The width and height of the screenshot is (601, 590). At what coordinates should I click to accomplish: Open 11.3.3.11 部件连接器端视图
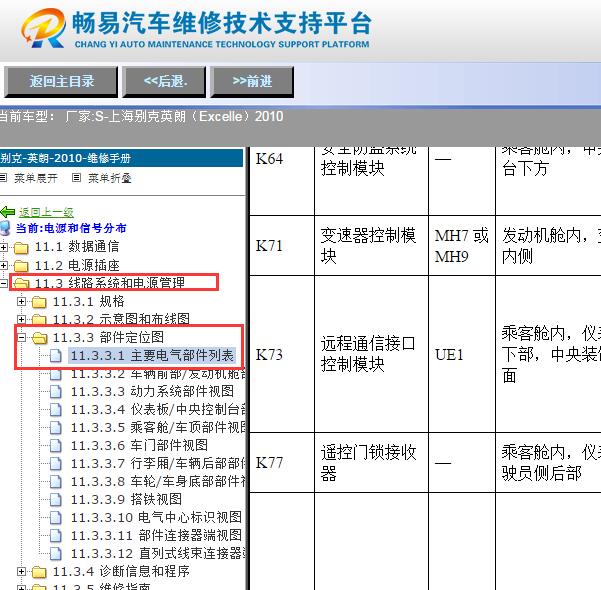156,536
